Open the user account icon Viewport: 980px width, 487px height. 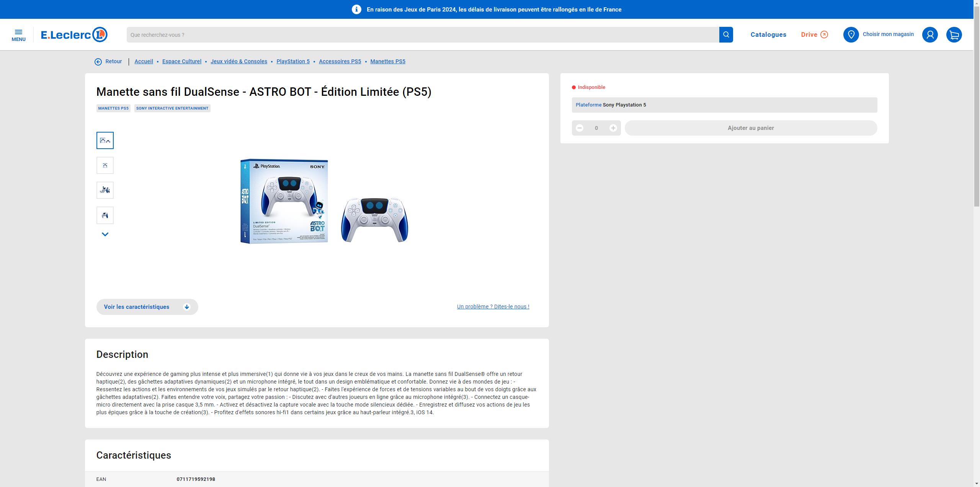tap(930, 34)
